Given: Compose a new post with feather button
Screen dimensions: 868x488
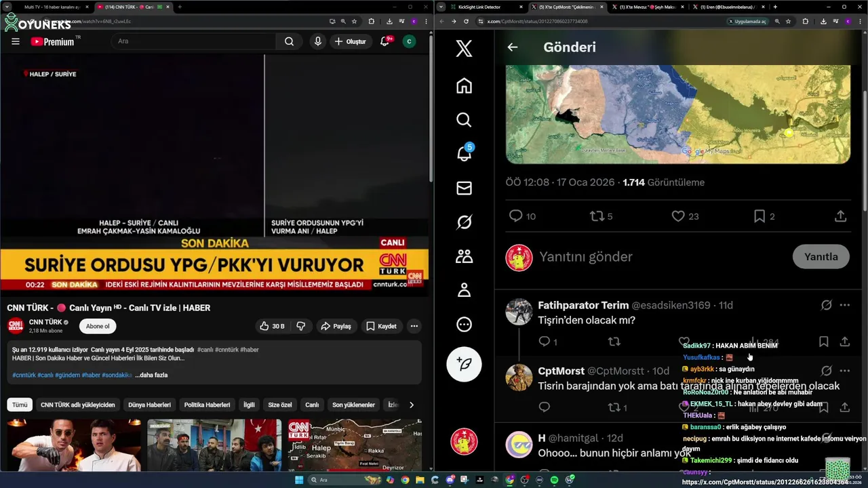Looking at the screenshot, I should coord(464,364).
